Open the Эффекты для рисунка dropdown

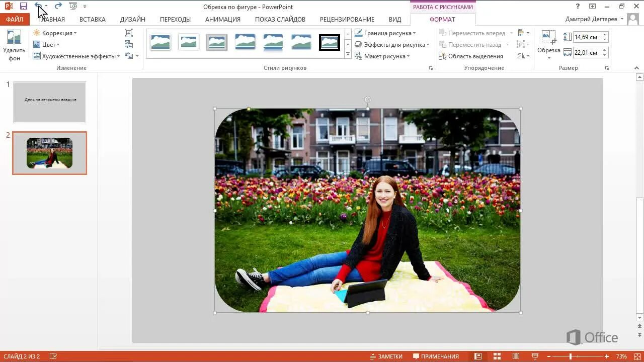[x=392, y=45]
